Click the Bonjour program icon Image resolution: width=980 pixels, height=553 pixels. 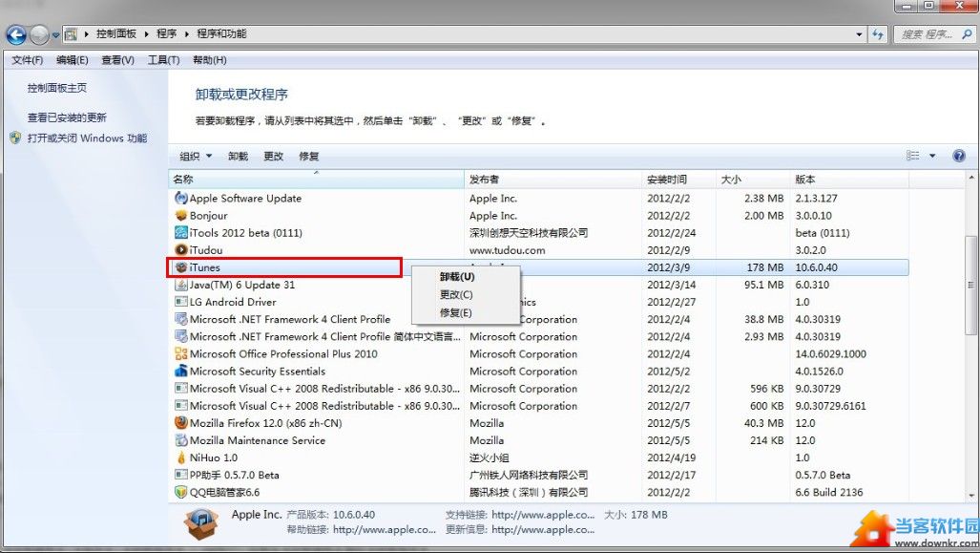coord(180,216)
